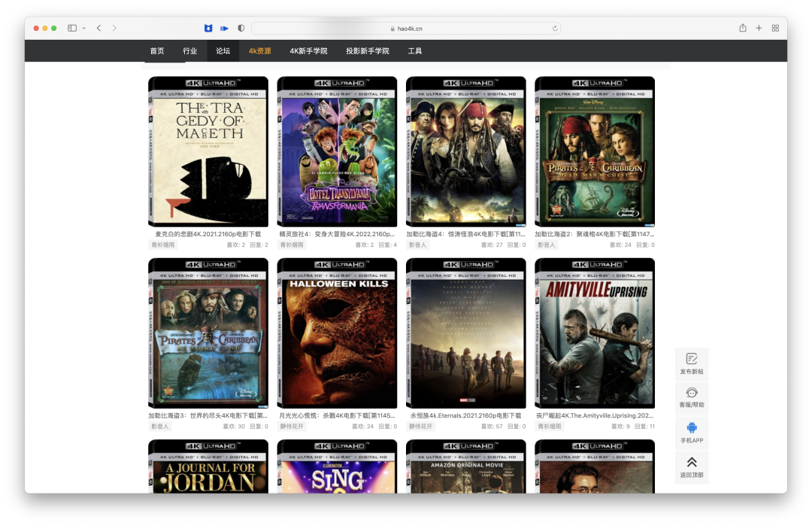This screenshot has height=526, width=812.
Task: Click the 麦克白的悲剧4K.2021.2160p电影下载 title link
Action: point(208,234)
